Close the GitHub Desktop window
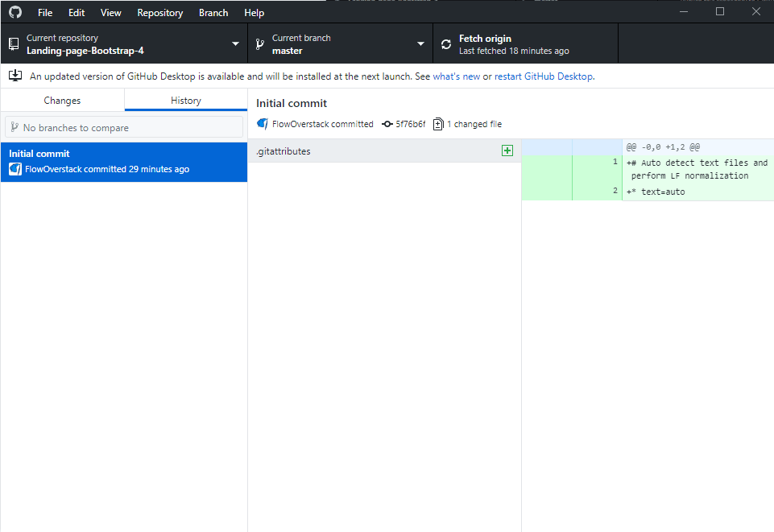This screenshot has height=532, width=774. (755, 11)
